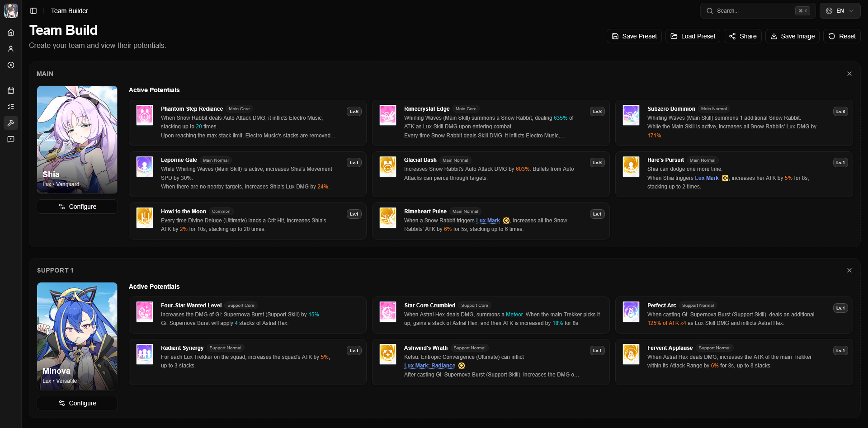Image resolution: width=868 pixels, height=428 pixels.
Task: Select the hammer Team Builder sidebar icon
Action: (x=11, y=123)
